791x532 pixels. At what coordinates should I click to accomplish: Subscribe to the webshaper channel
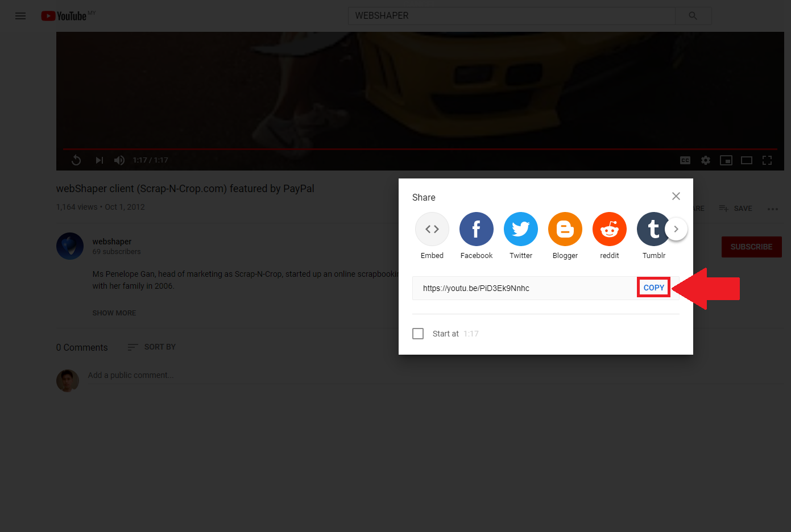click(752, 247)
